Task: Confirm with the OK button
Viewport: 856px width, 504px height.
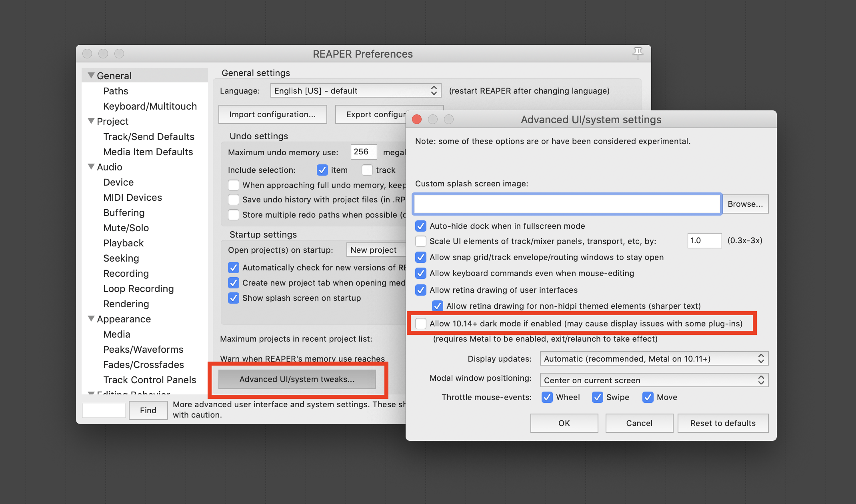Action: coord(564,423)
